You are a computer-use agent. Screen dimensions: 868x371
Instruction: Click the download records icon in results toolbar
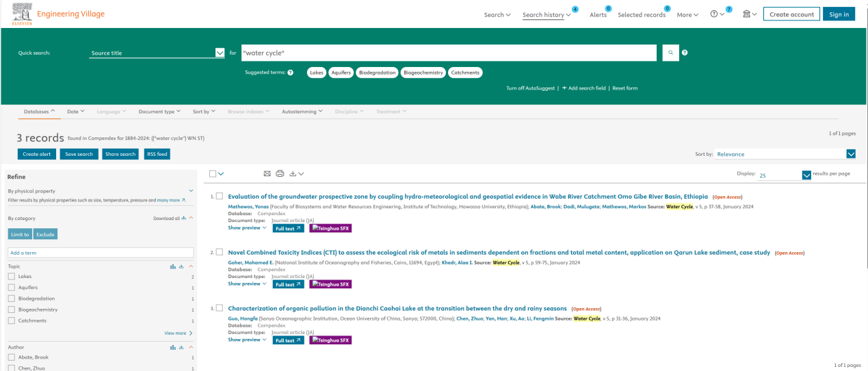coord(293,174)
